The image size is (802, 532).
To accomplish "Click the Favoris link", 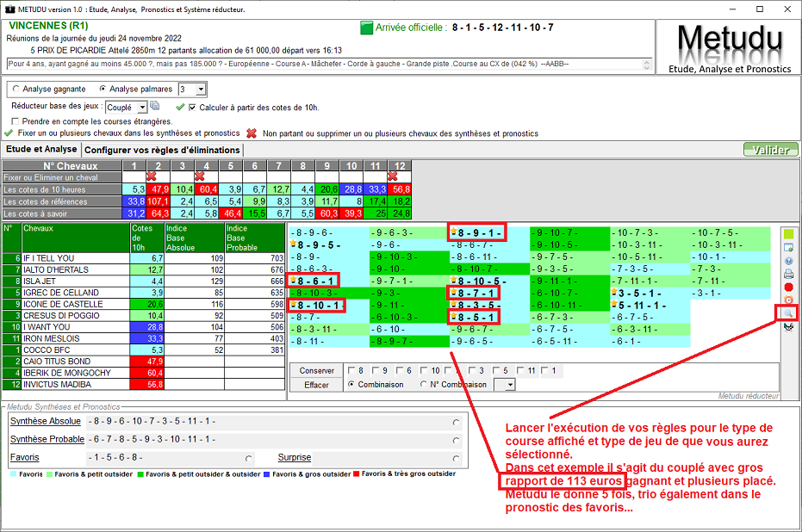I will tap(24, 457).
